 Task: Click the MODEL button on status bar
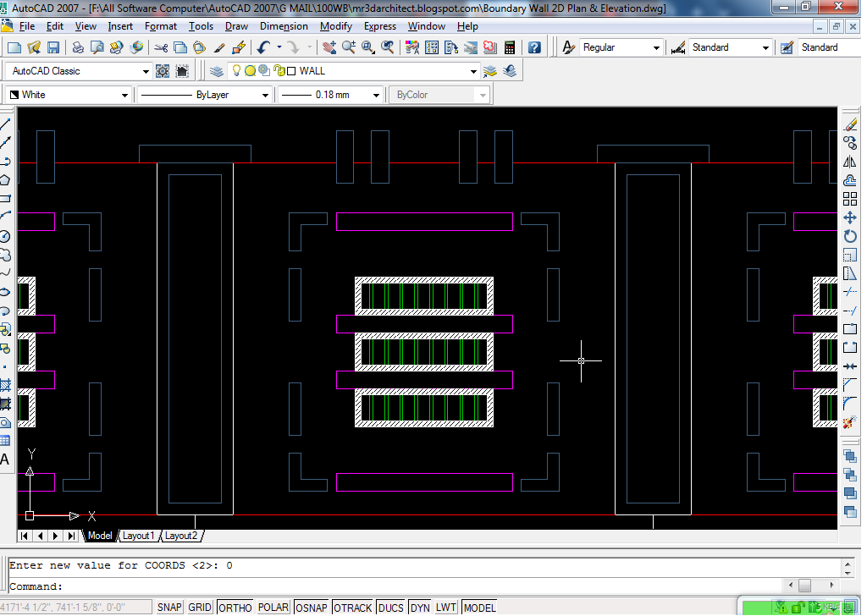[x=479, y=607]
